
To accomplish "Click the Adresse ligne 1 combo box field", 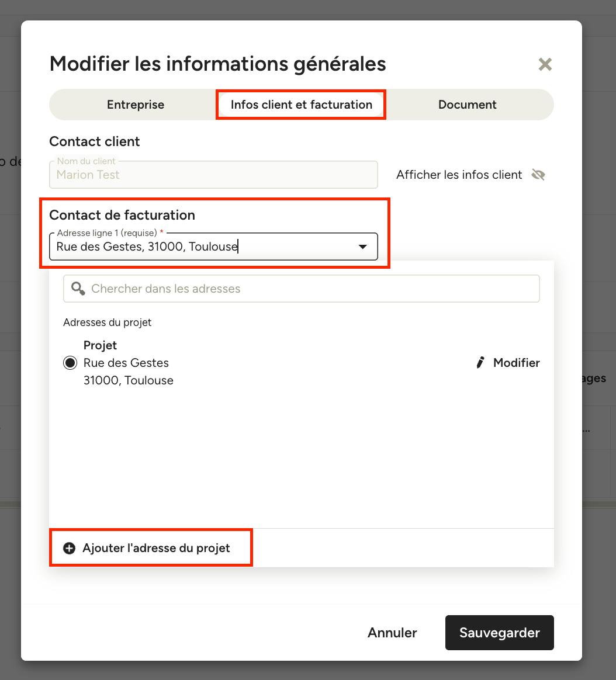I will [x=213, y=247].
